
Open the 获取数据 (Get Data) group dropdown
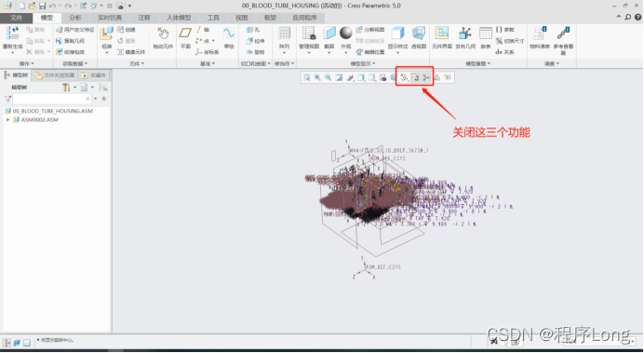75,63
